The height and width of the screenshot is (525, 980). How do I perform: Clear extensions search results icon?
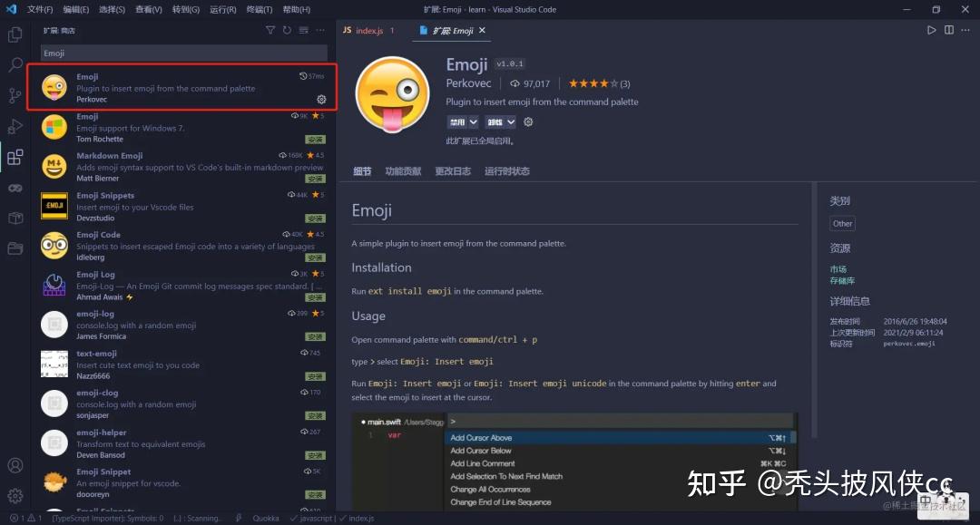point(304,30)
